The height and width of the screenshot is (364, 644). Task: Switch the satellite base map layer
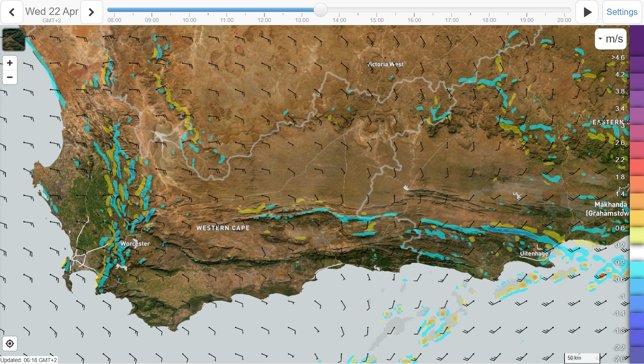pos(14,40)
